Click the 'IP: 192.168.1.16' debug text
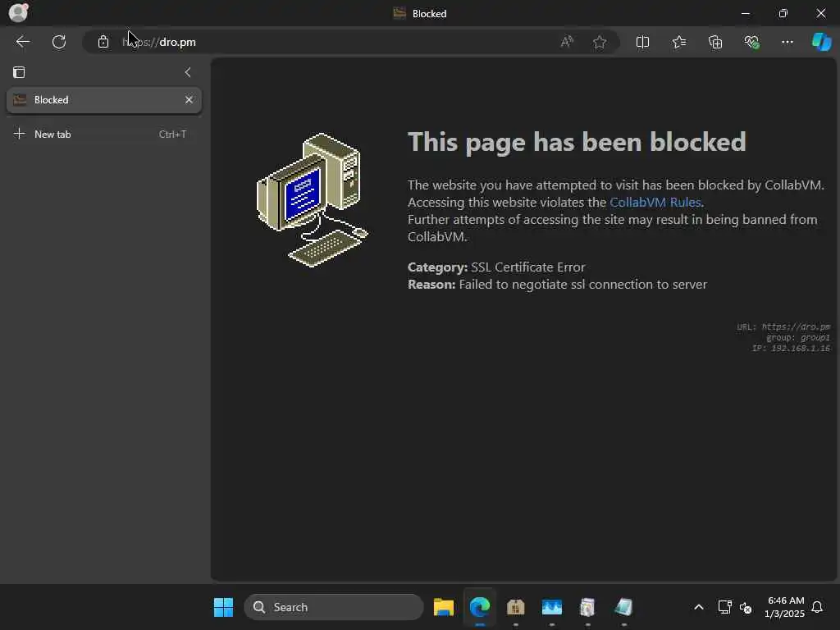840x630 pixels. tap(791, 348)
